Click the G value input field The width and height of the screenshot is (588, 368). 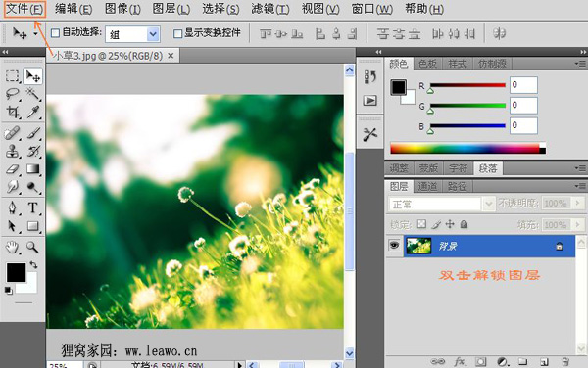523,105
